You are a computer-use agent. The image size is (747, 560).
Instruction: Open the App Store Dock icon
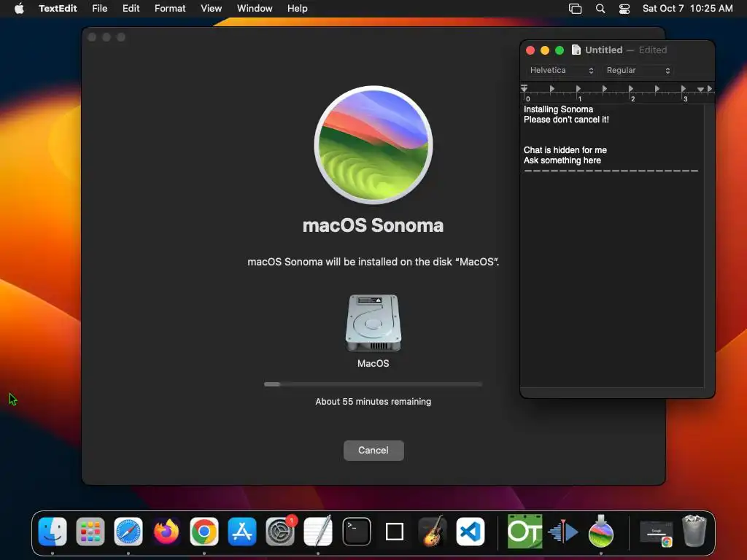tap(242, 532)
